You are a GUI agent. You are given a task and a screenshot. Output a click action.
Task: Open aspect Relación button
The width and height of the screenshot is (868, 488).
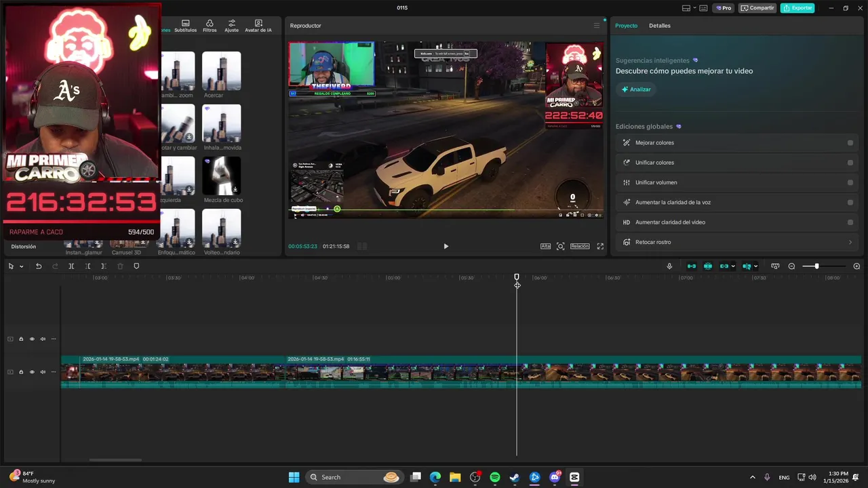(x=580, y=246)
